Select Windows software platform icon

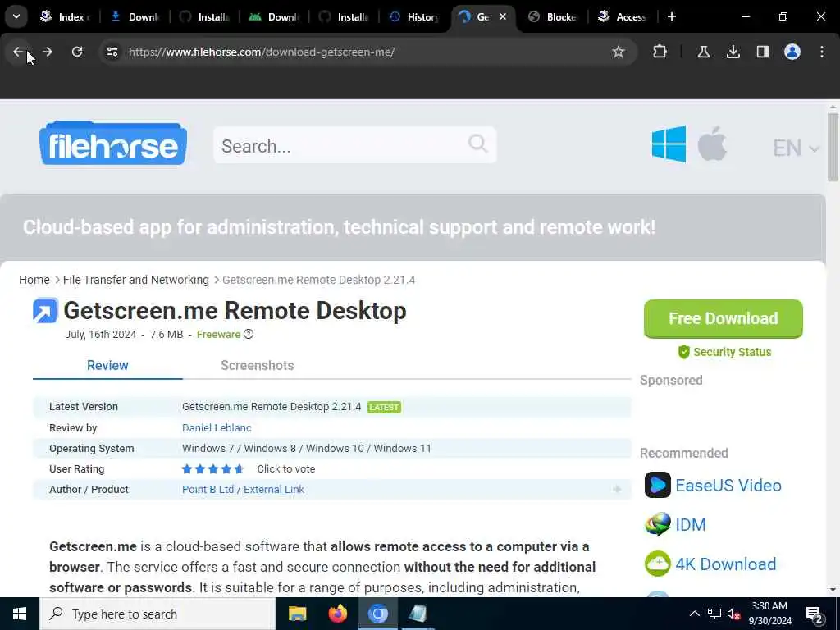pos(669,144)
